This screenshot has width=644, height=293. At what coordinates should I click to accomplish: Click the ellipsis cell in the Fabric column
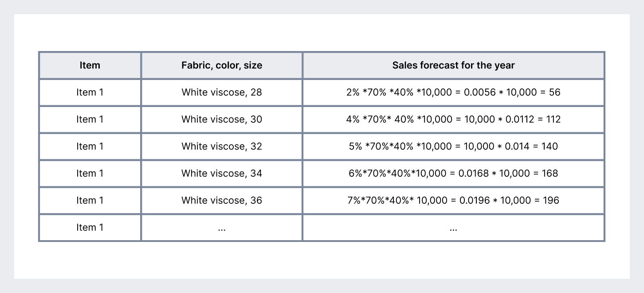[222, 228]
